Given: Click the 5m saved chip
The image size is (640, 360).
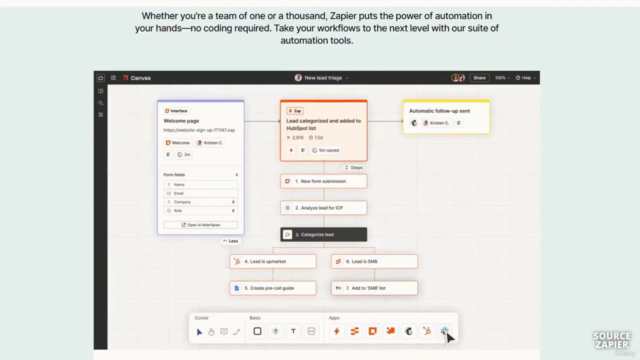Looking at the screenshot, I should pos(326,151).
